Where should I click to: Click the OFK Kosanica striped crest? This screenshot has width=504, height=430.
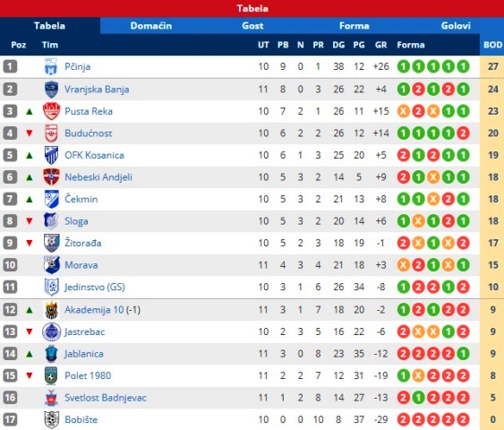pyautogui.click(x=51, y=155)
